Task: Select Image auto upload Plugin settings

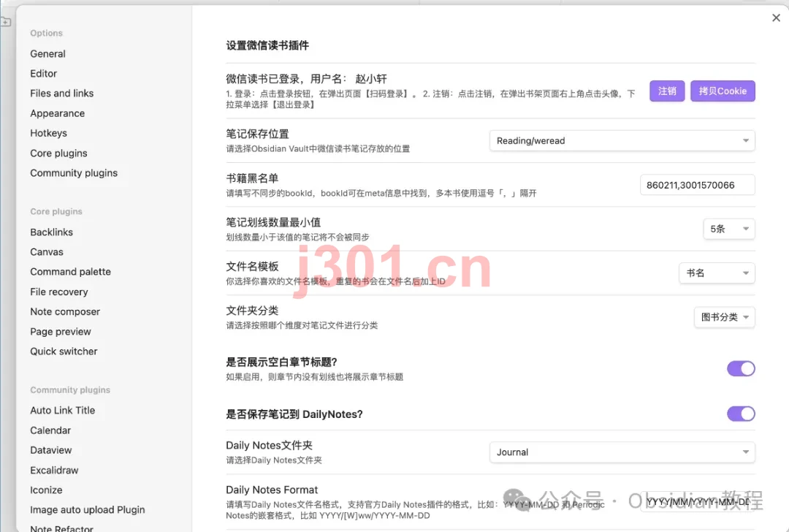Action: click(88, 510)
